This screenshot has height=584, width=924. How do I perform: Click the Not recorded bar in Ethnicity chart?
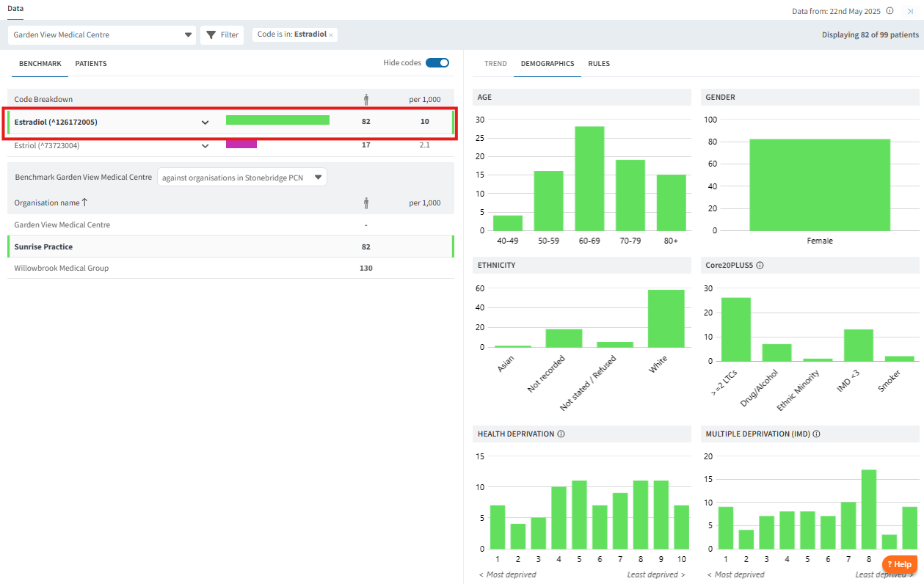(x=564, y=338)
